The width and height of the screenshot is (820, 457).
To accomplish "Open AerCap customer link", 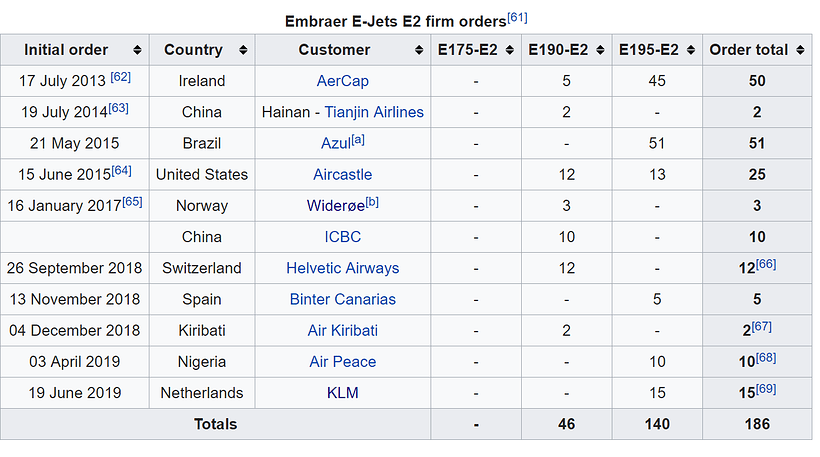I will (x=343, y=81).
